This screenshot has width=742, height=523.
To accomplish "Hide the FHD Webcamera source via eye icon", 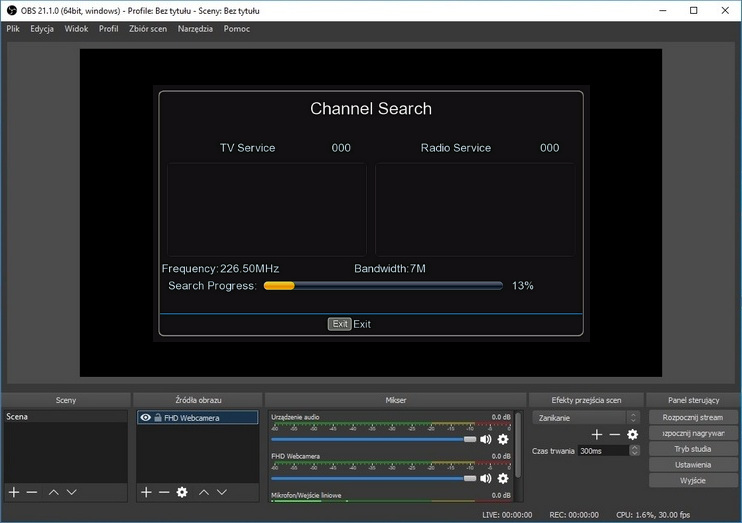I will [145, 418].
